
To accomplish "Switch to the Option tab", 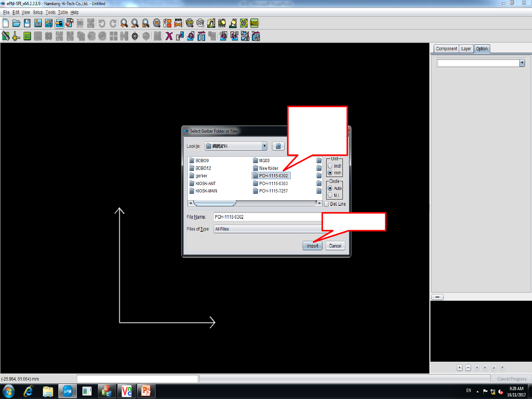I will tap(482, 49).
